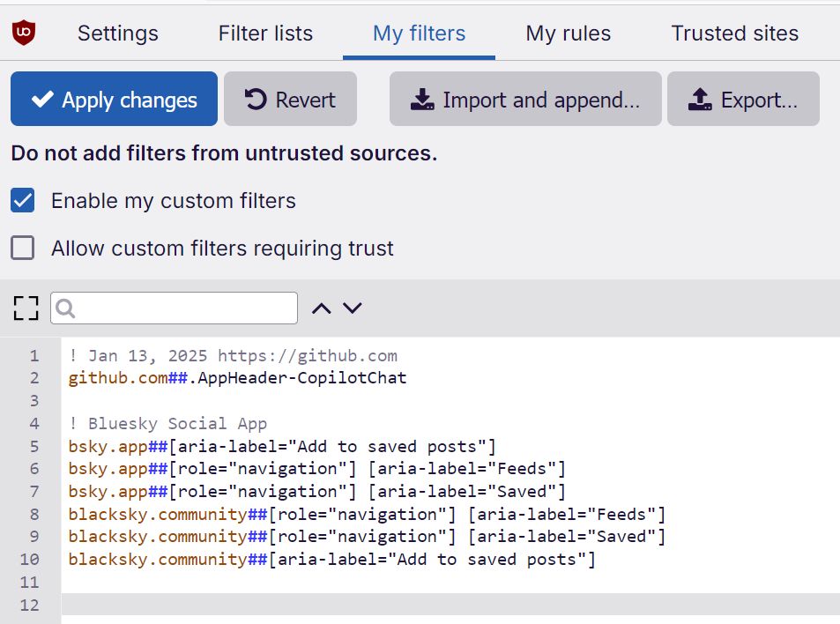840x624 pixels.
Task: Click the checkmark icon on Apply changes
Action: 41,98
